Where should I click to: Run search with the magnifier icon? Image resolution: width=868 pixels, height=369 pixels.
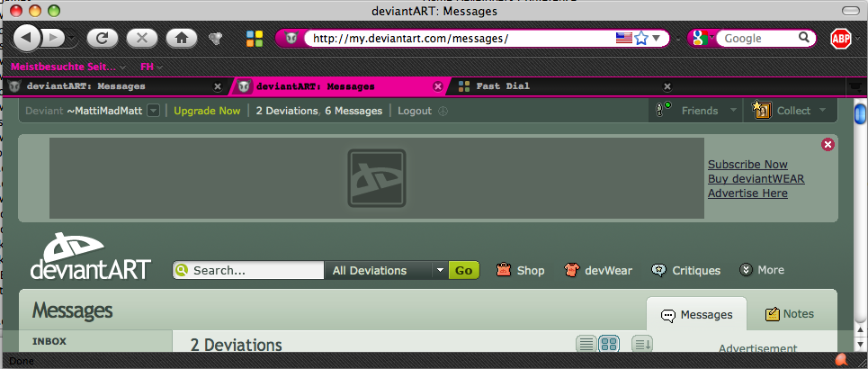[804, 38]
